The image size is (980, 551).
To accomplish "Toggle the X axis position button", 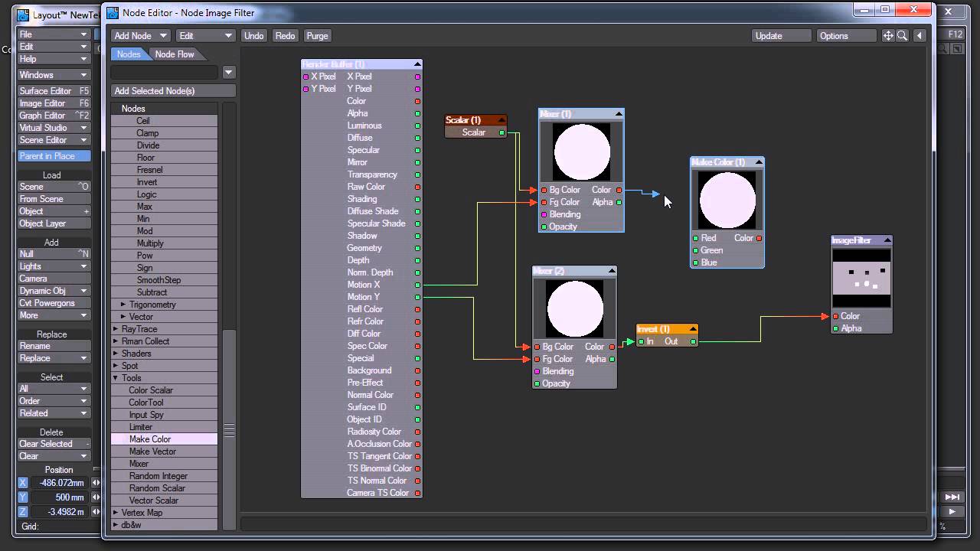I will click(23, 483).
